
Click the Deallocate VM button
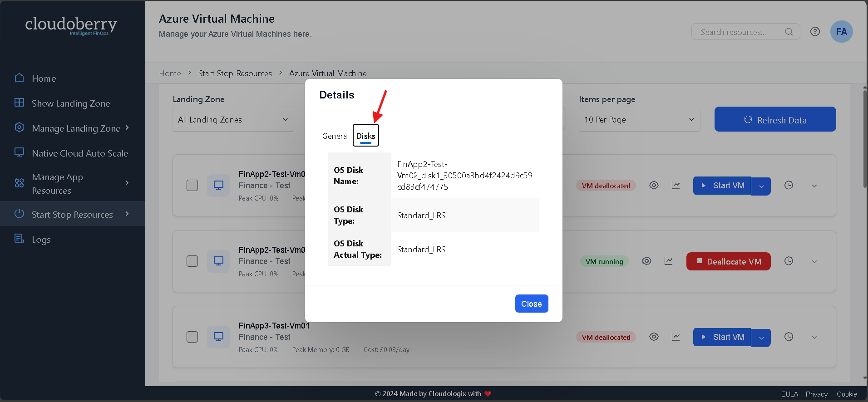click(x=728, y=261)
